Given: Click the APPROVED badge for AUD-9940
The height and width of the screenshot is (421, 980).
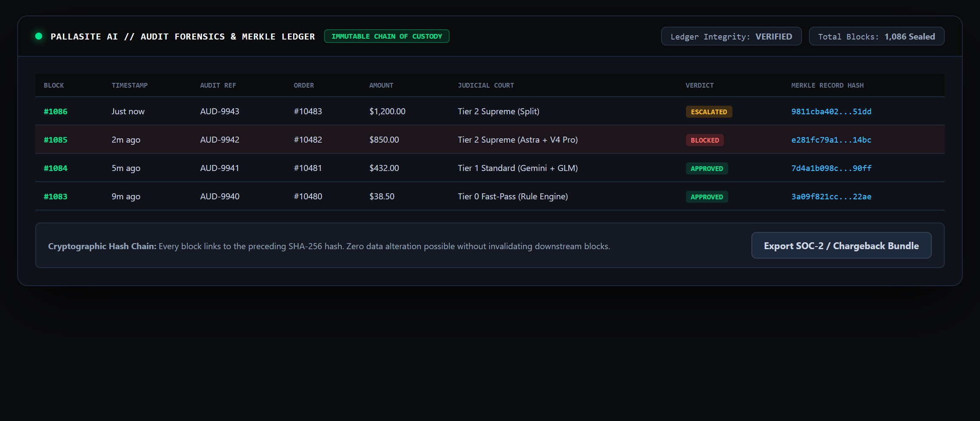Looking at the screenshot, I should tap(707, 197).
